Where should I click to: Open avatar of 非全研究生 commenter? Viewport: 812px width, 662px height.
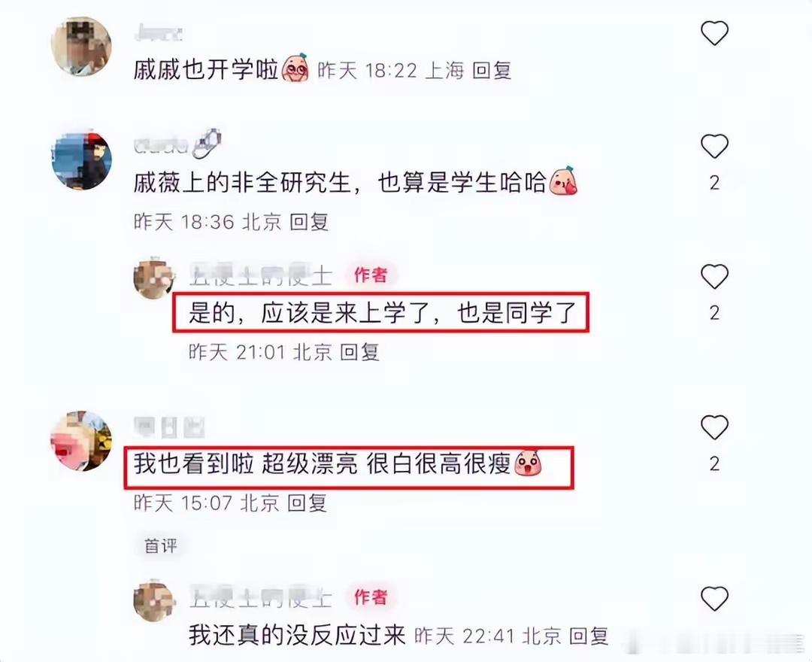point(81,159)
